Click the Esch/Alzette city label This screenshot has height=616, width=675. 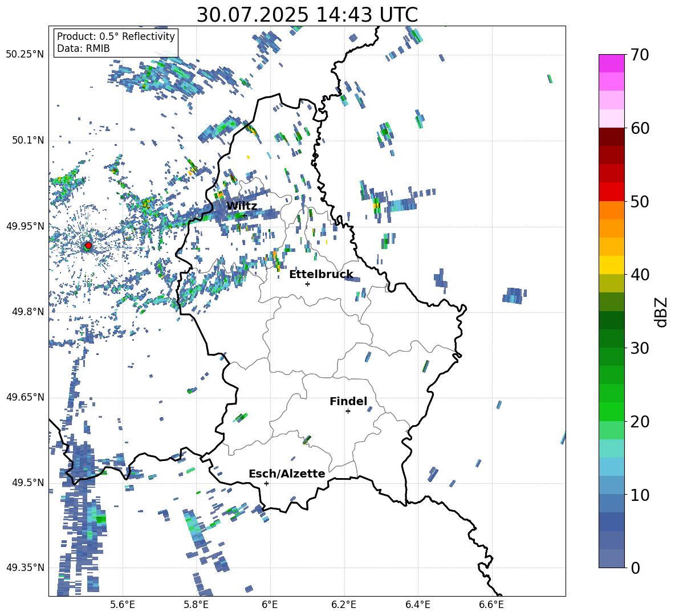pyautogui.click(x=287, y=474)
